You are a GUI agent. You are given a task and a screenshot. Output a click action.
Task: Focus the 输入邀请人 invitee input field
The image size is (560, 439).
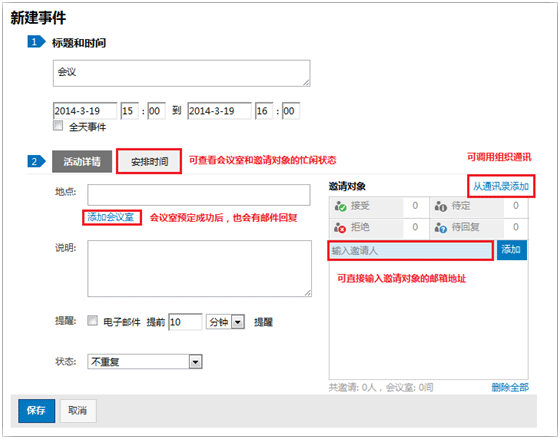[x=410, y=250]
